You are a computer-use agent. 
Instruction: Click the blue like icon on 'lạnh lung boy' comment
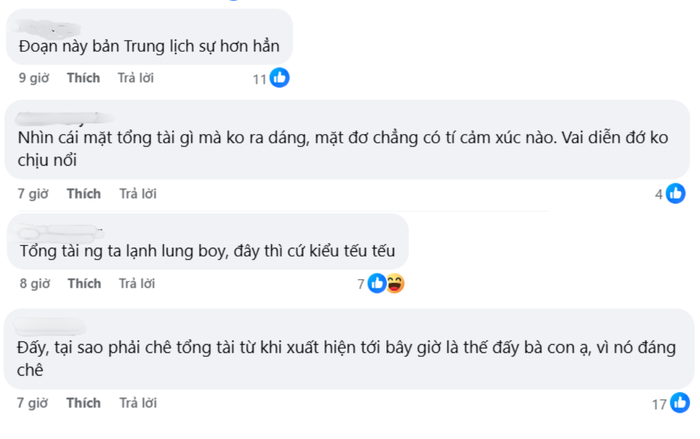point(377,284)
